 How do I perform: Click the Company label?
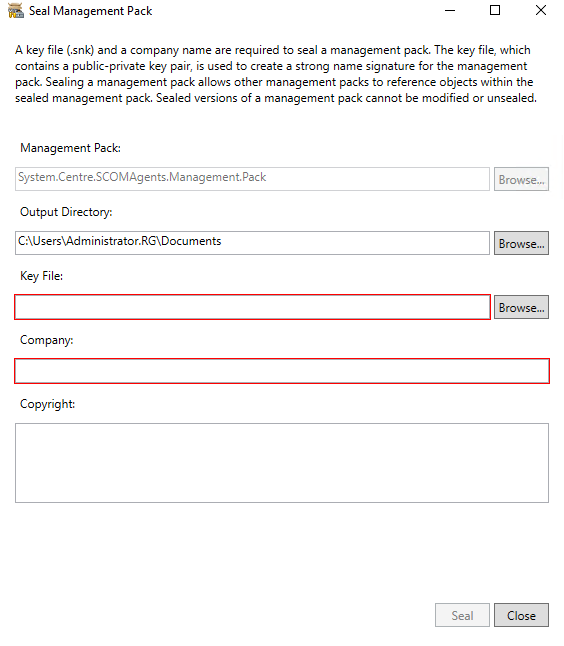[47, 340]
